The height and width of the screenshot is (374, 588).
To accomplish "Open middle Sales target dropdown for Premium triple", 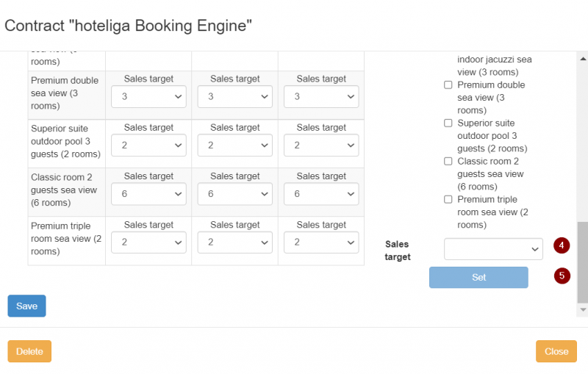I will coord(234,242).
